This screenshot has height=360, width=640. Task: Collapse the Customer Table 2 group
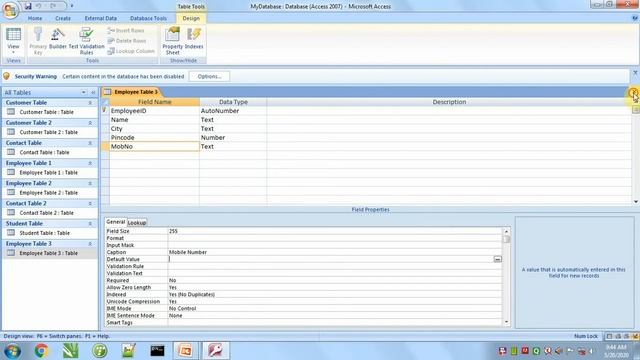[x=90, y=123]
